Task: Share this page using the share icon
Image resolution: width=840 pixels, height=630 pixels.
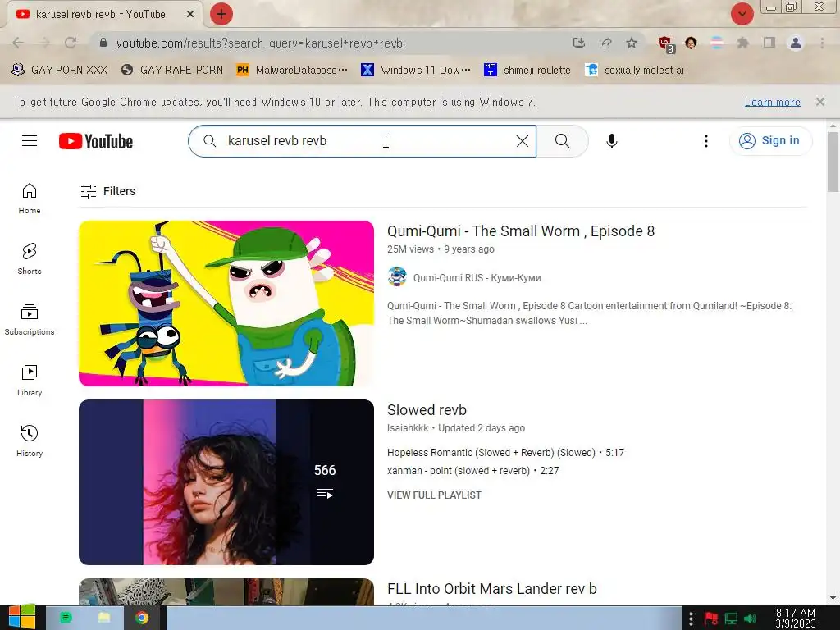Action: coord(605,43)
